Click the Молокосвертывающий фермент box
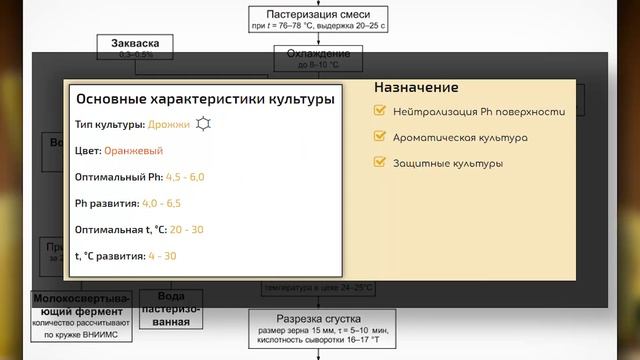Viewport: 640px width, 360px height. [81, 316]
